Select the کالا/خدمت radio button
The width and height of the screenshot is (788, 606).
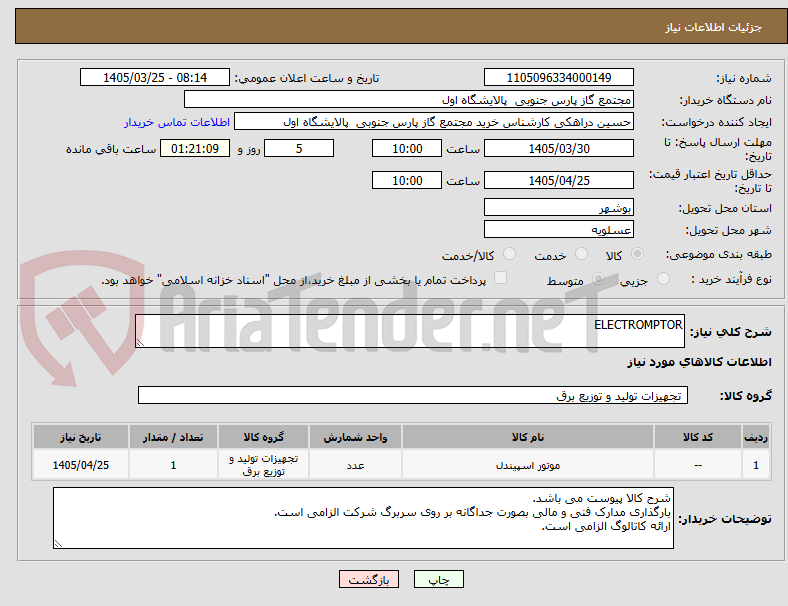[x=510, y=254]
